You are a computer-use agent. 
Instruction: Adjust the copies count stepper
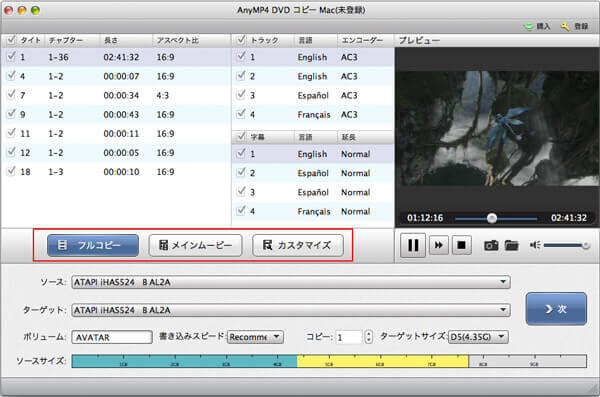pos(368,337)
